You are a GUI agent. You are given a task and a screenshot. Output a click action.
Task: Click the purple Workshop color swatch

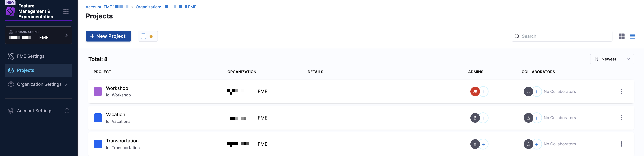point(98,91)
